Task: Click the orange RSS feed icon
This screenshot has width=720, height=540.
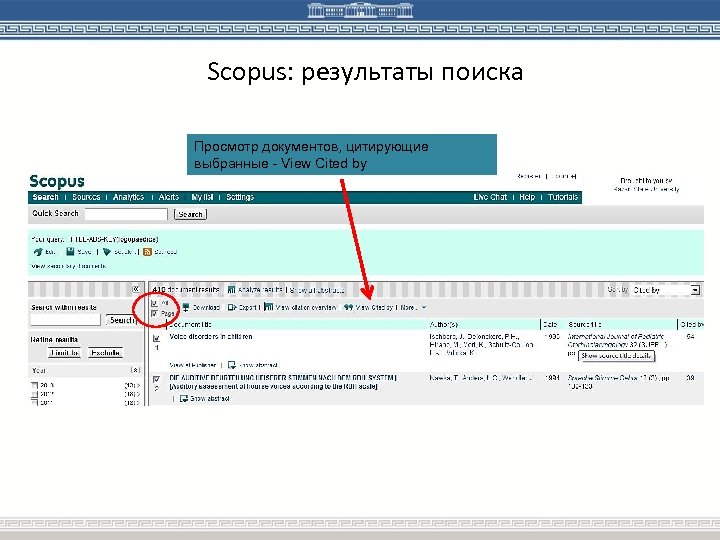Action: (x=147, y=252)
